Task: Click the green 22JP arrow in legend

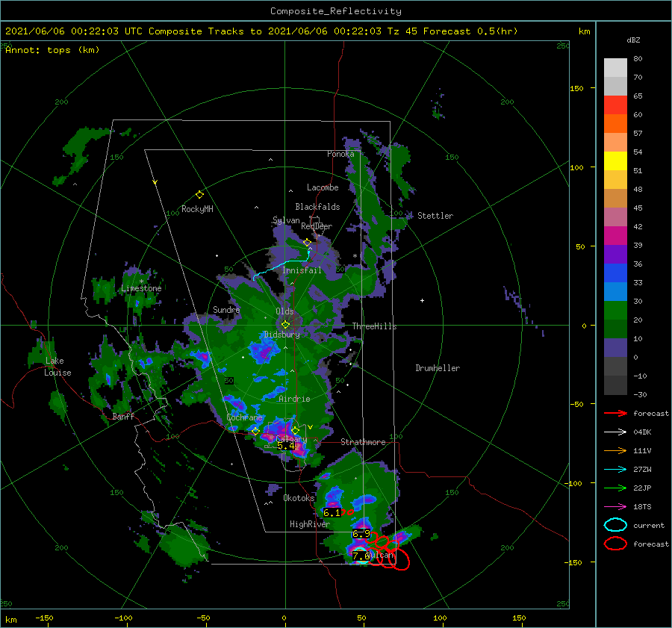Action: click(615, 488)
